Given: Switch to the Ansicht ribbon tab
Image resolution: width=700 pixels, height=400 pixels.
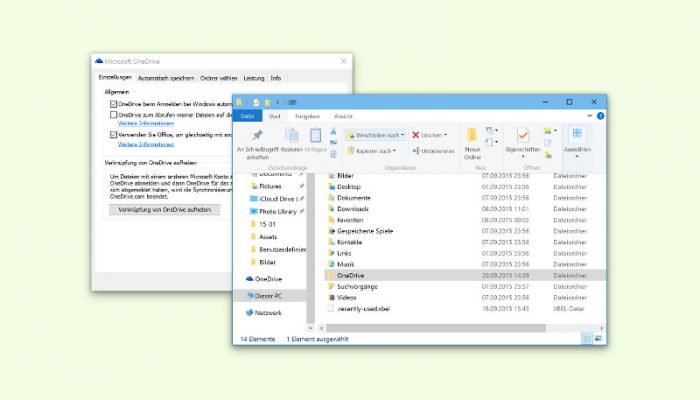Looking at the screenshot, I should click(x=343, y=116).
